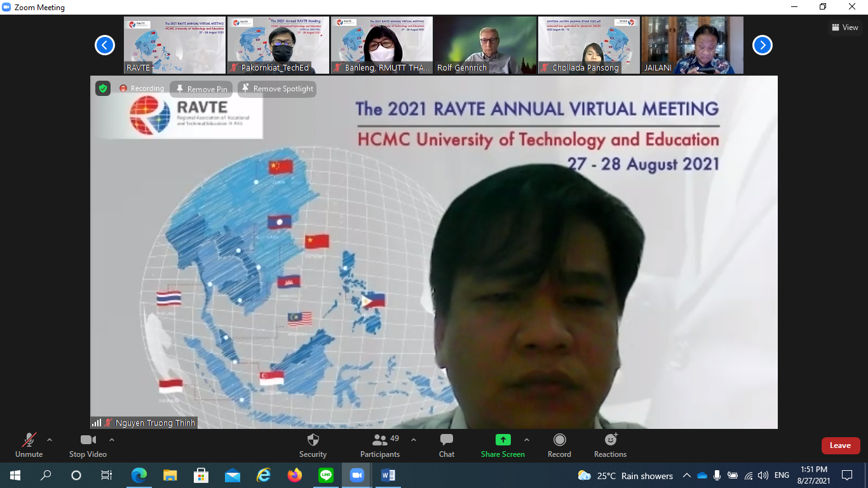Open Microsoft Store from taskbar
This screenshot has width=868, height=488.
(201, 475)
